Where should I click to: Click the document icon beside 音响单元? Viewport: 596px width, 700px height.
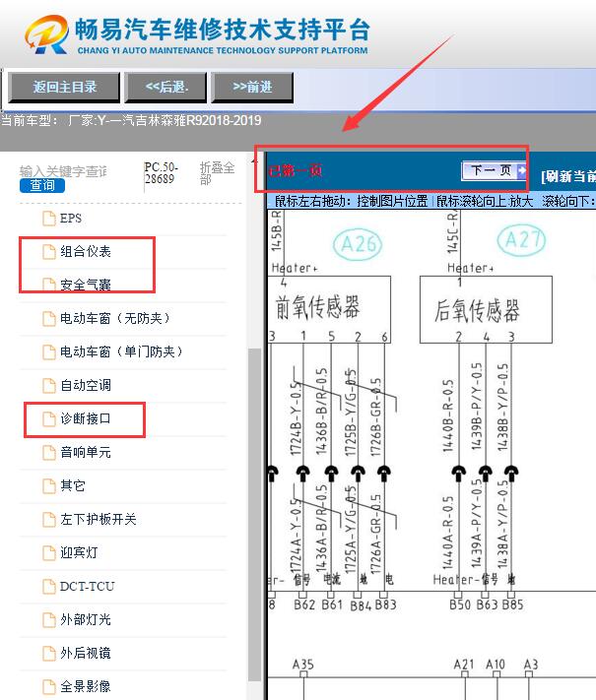(48, 452)
